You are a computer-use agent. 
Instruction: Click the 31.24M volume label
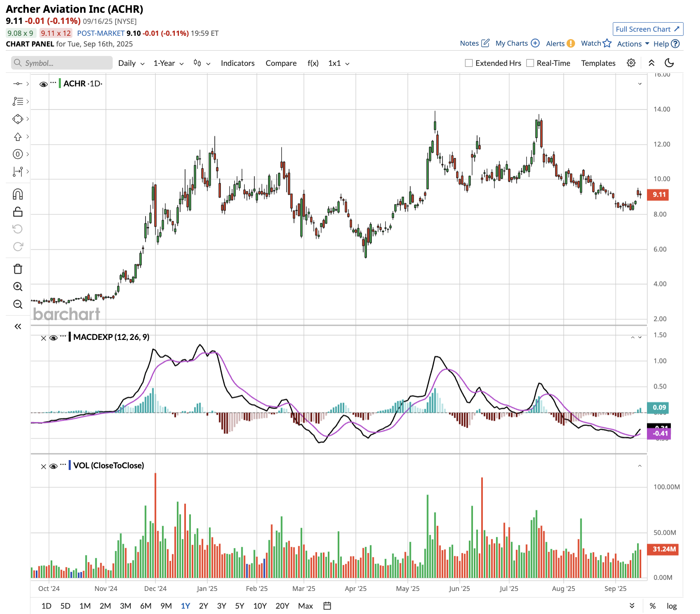pos(663,549)
